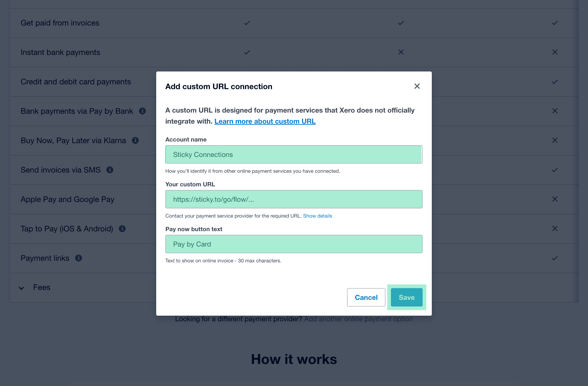Click the Credit and debit card payments label

pos(76,82)
